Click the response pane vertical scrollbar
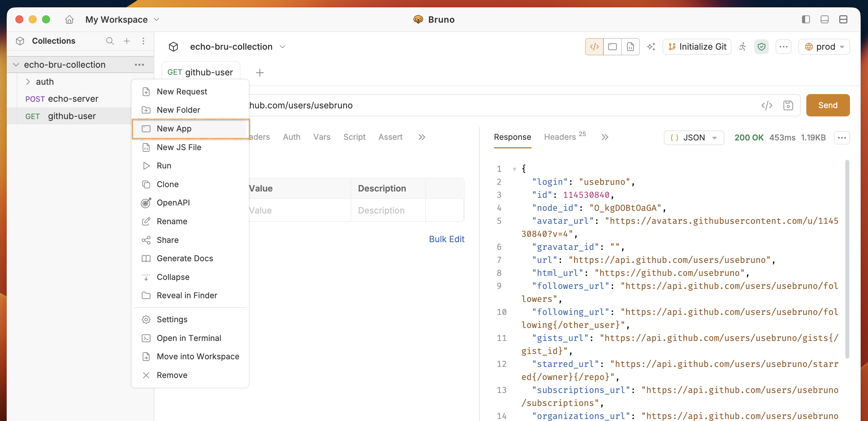Screen dimensions: 868x421 click(x=847, y=260)
